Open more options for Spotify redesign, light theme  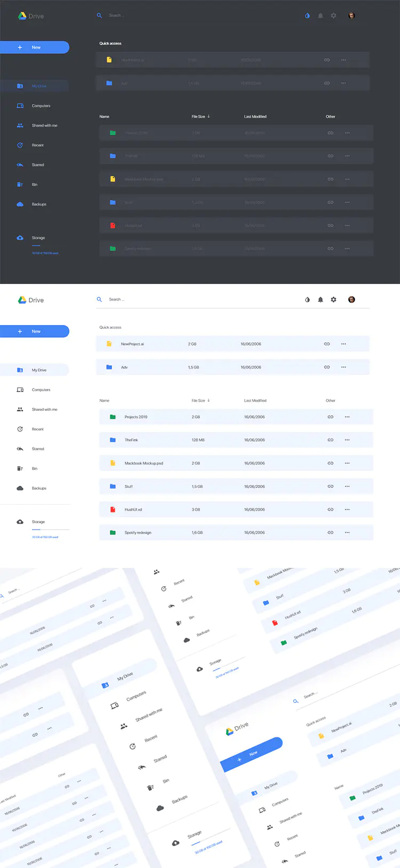point(347,533)
